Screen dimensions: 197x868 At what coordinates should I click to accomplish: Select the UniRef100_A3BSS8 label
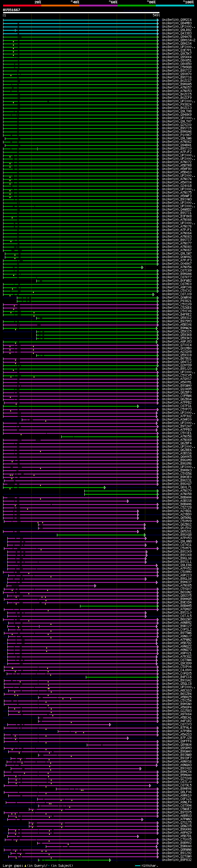pos(177,501)
